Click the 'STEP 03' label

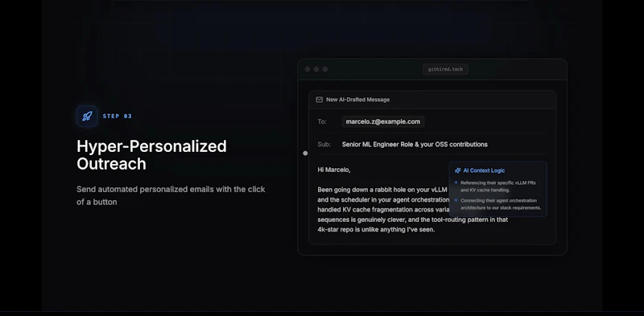[x=117, y=116]
